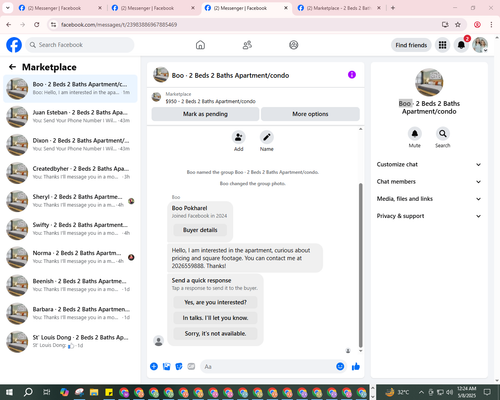Open the Windows Start menu
Screen dimensions: 500x400
click(9, 392)
